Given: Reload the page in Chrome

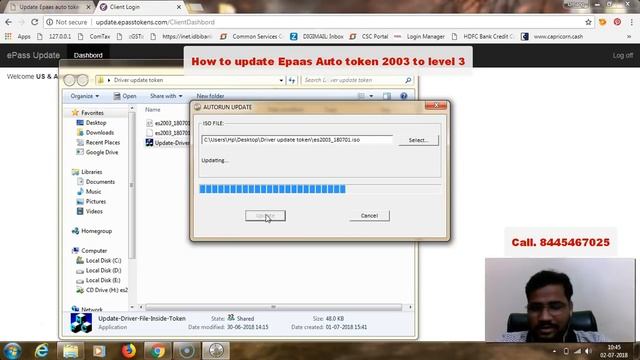Looking at the screenshot, I should click(35, 22).
